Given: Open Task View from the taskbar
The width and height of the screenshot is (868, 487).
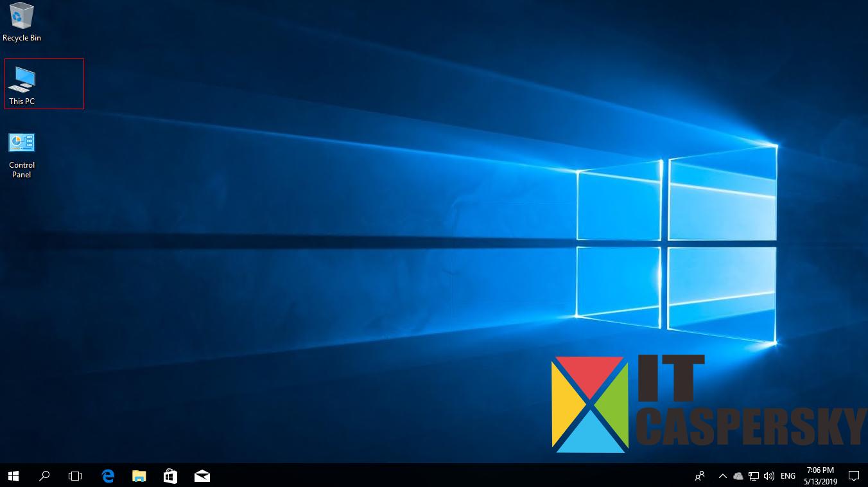Looking at the screenshot, I should [x=75, y=476].
